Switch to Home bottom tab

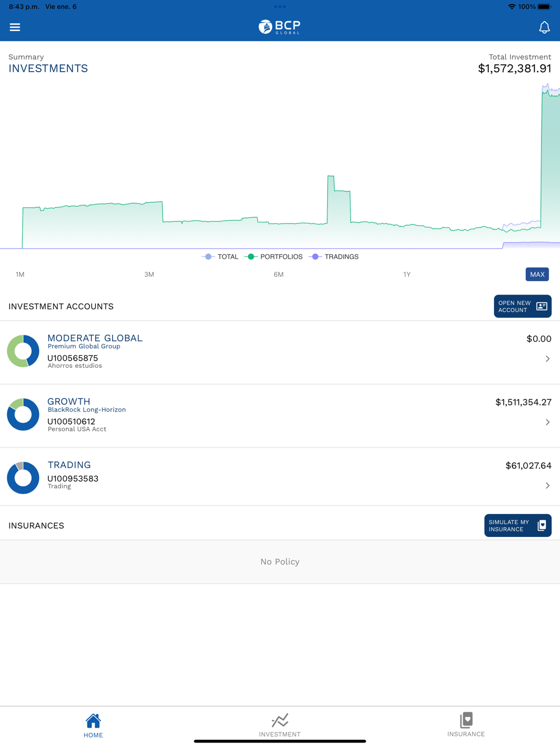click(x=93, y=726)
